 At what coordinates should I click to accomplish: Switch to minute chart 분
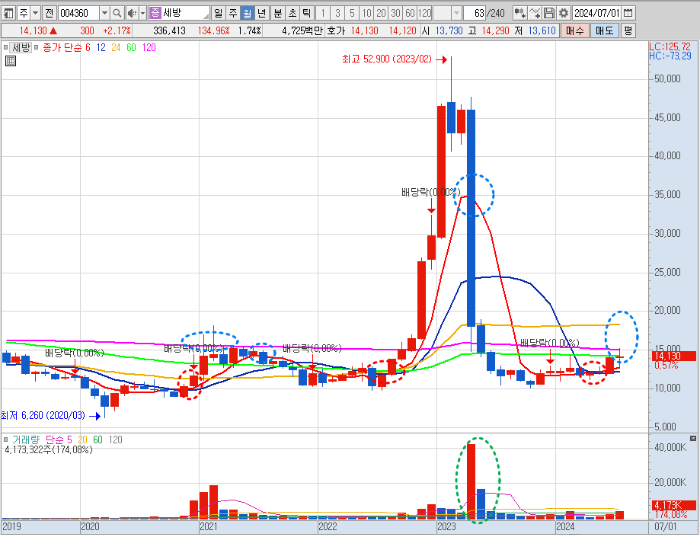tap(278, 13)
